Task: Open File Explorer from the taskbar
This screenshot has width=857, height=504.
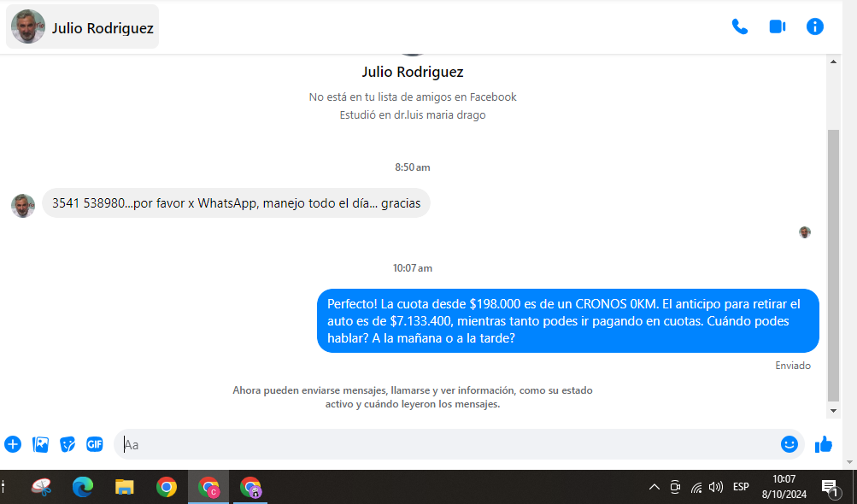Action: point(125,487)
